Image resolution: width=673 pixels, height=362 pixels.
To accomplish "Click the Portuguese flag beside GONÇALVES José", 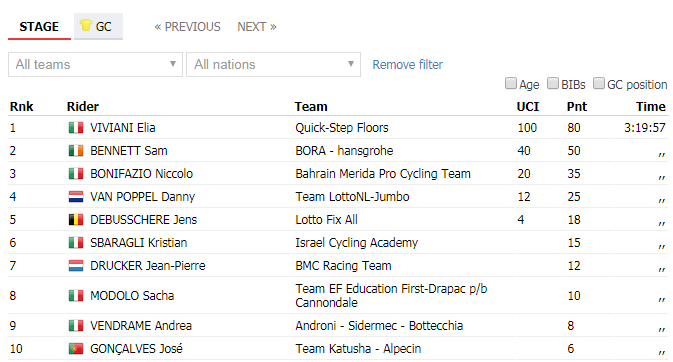I will point(76,349).
